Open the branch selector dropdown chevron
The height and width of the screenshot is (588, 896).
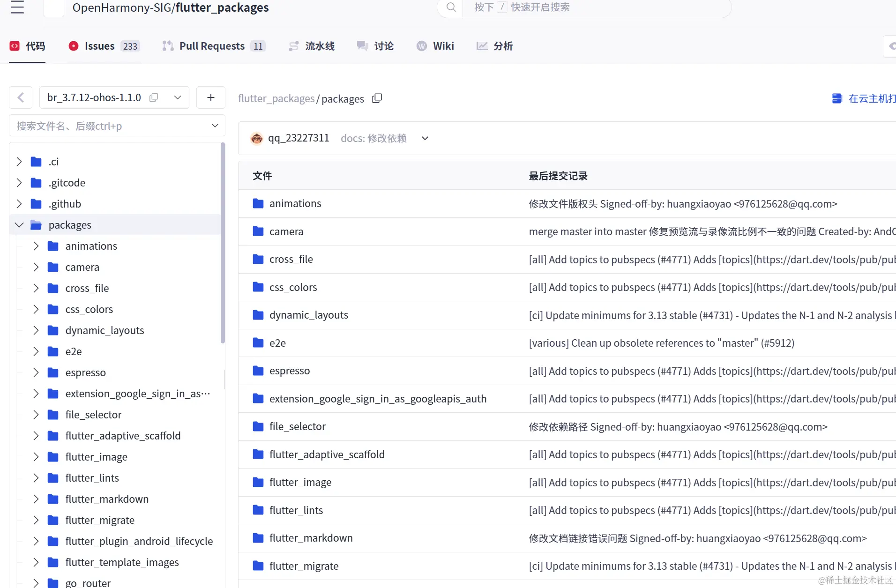(x=178, y=97)
